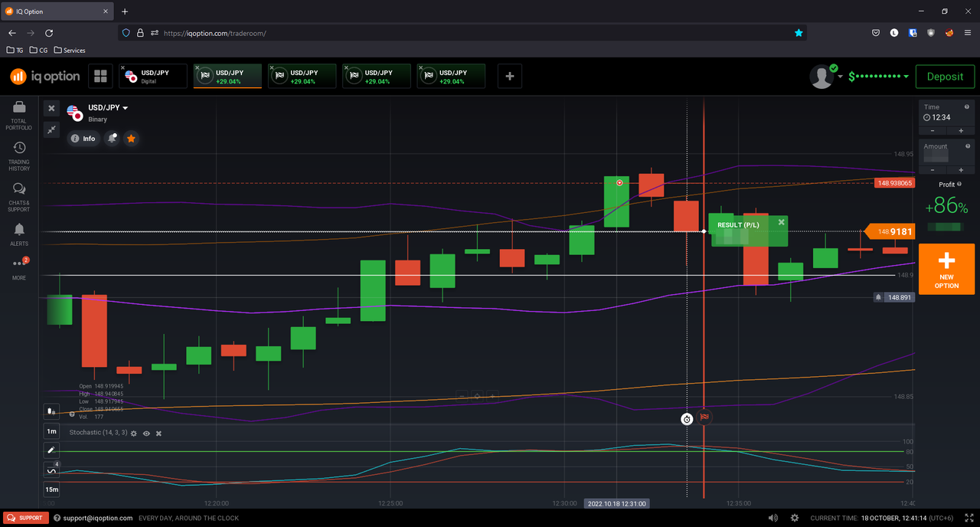The image size is (980, 527).
Task: Show help for the Amount field
Action: pyautogui.click(x=968, y=146)
